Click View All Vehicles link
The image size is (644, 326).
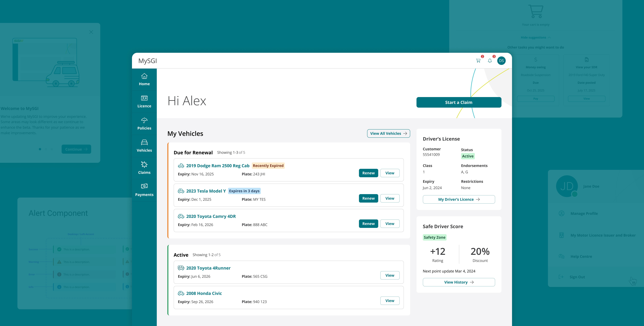(x=388, y=133)
